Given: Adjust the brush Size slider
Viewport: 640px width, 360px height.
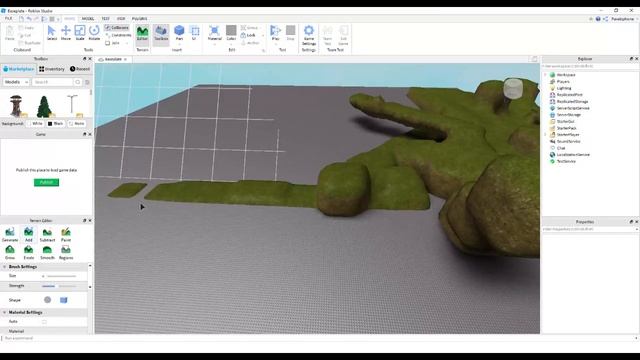Looking at the screenshot, I should [x=59, y=276].
